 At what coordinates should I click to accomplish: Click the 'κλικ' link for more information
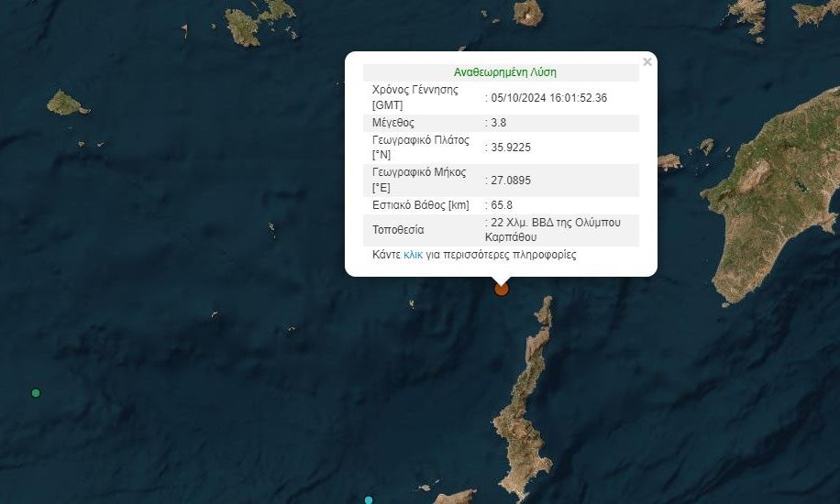[x=413, y=255]
